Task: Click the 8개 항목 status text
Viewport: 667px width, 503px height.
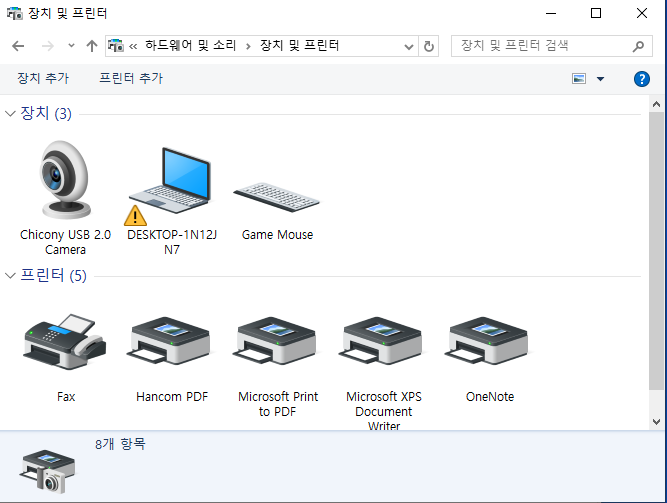Action: point(120,444)
